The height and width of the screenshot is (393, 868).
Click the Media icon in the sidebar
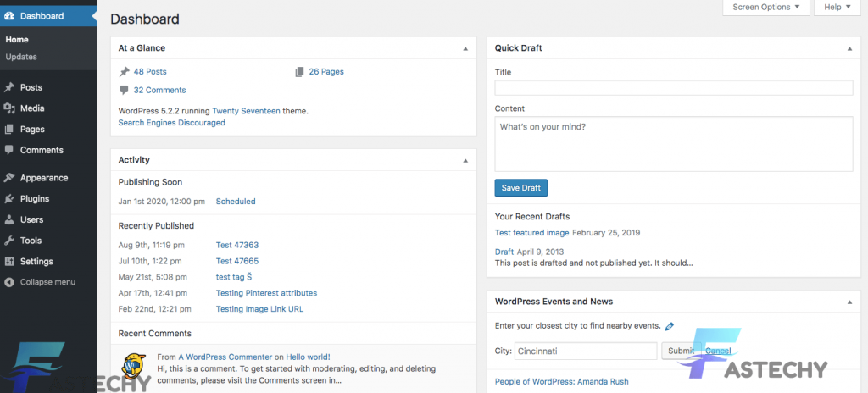pyautogui.click(x=8, y=108)
